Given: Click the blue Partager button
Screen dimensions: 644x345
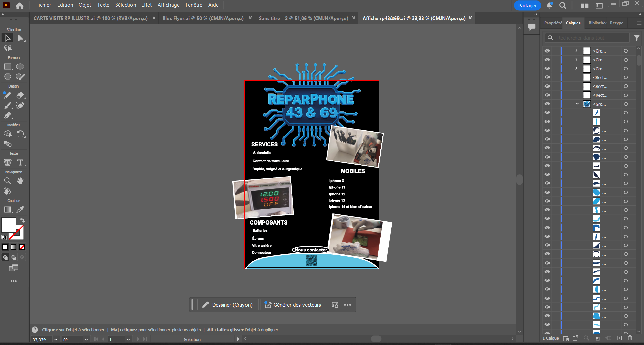Looking at the screenshot, I should [x=527, y=5].
